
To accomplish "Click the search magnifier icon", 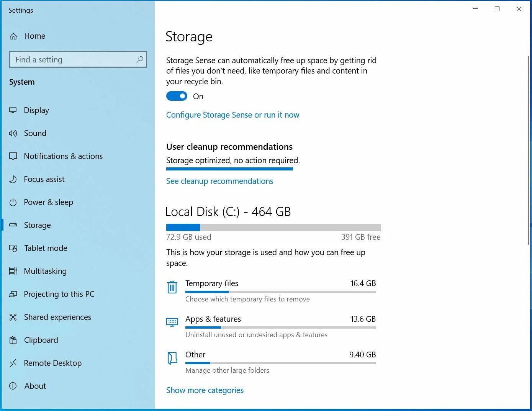I will point(140,60).
